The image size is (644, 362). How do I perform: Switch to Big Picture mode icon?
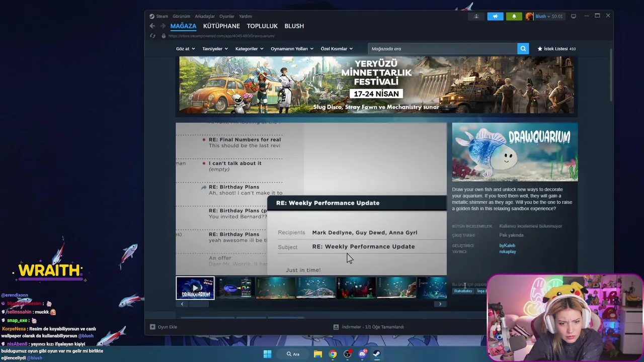(x=573, y=16)
